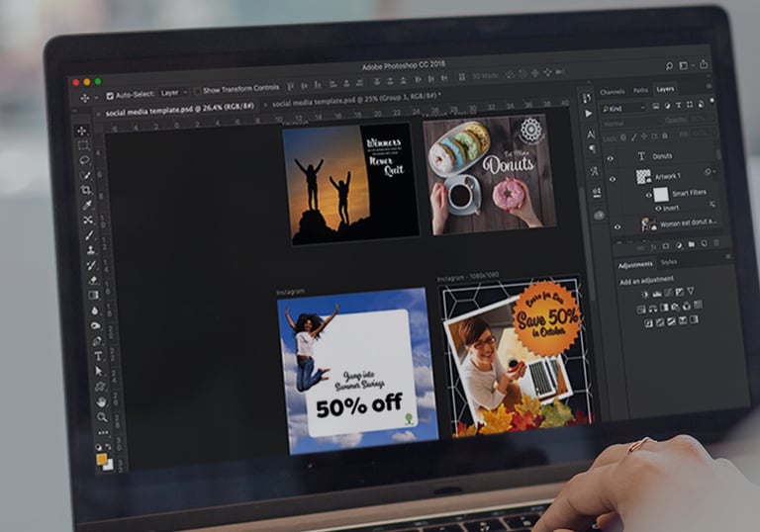Select the Pen tool
The width and height of the screenshot is (760, 532).
(x=96, y=340)
